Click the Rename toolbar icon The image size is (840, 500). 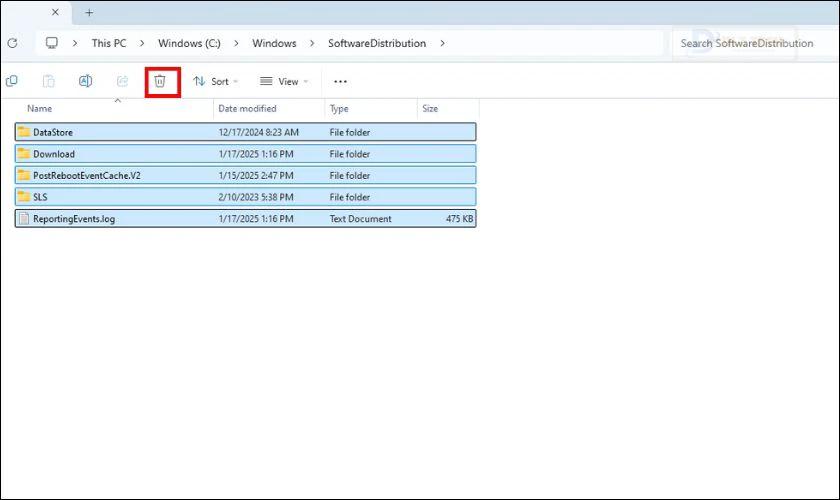(x=86, y=81)
